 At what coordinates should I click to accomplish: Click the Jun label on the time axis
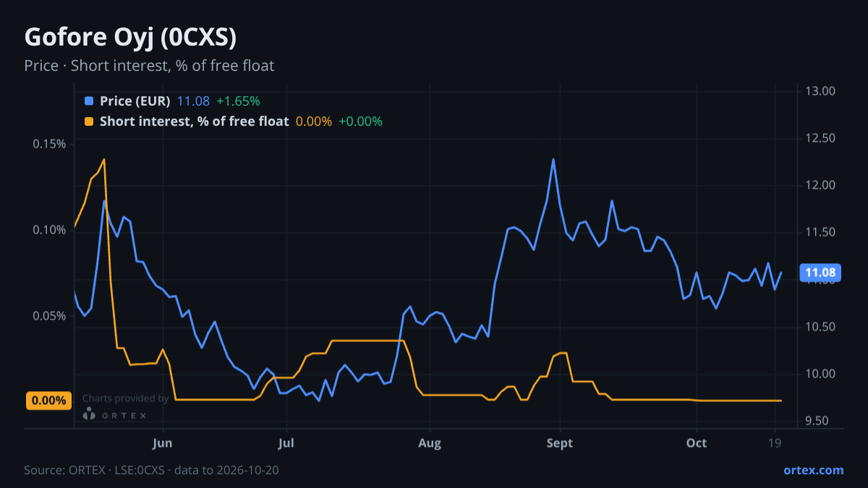(x=163, y=443)
